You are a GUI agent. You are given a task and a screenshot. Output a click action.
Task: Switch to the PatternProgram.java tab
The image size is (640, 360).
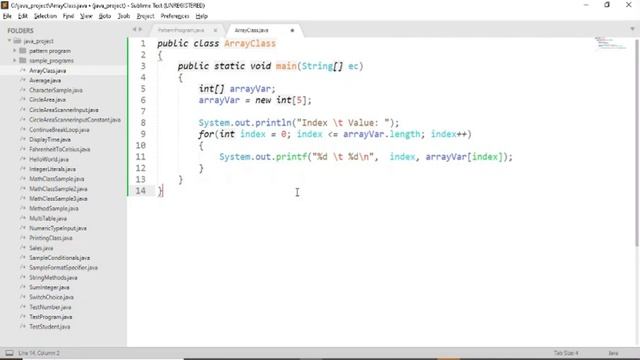181,30
